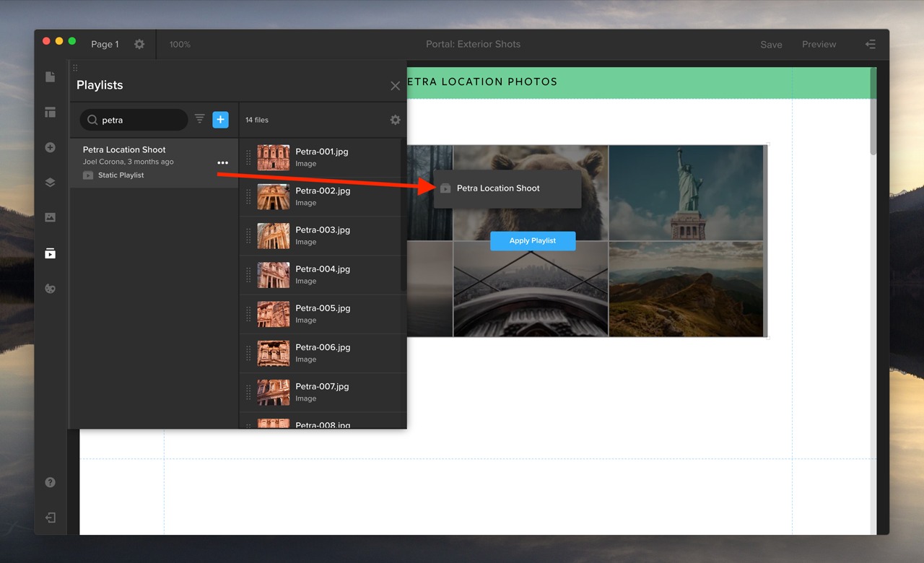Add a new playlist with plus button

tap(220, 120)
